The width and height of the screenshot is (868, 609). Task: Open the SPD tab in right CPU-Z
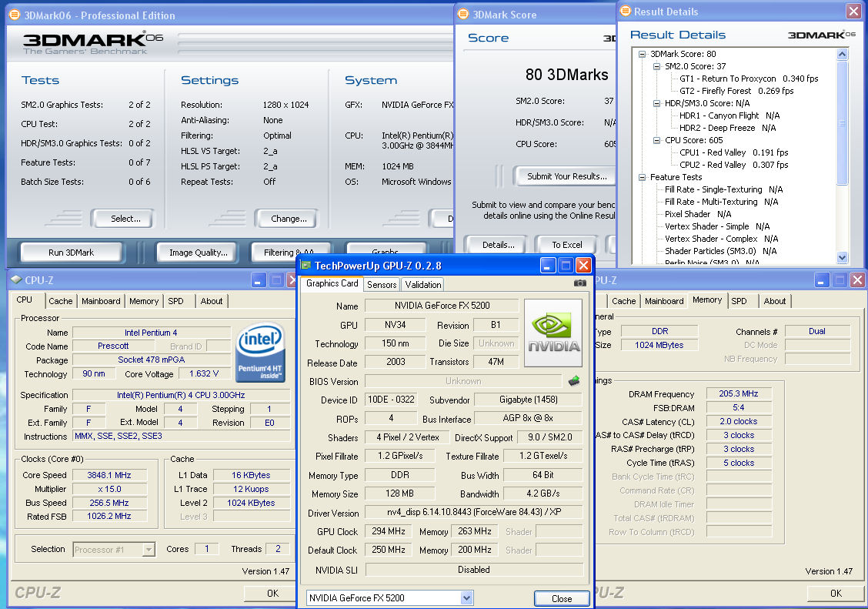point(739,301)
